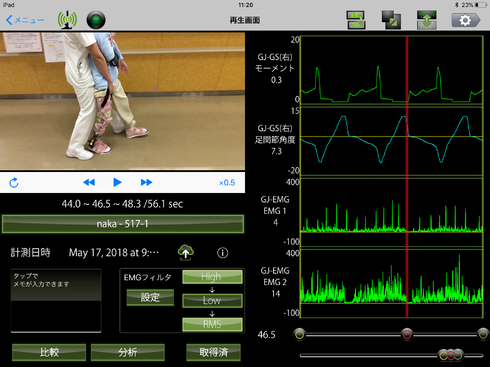Tap the 取得済 button
The height and width of the screenshot is (367, 490).
tap(213, 352)
